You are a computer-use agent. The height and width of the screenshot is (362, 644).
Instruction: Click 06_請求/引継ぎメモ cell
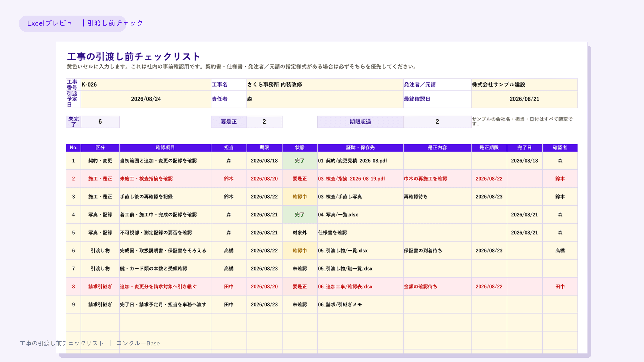[360, 304]
